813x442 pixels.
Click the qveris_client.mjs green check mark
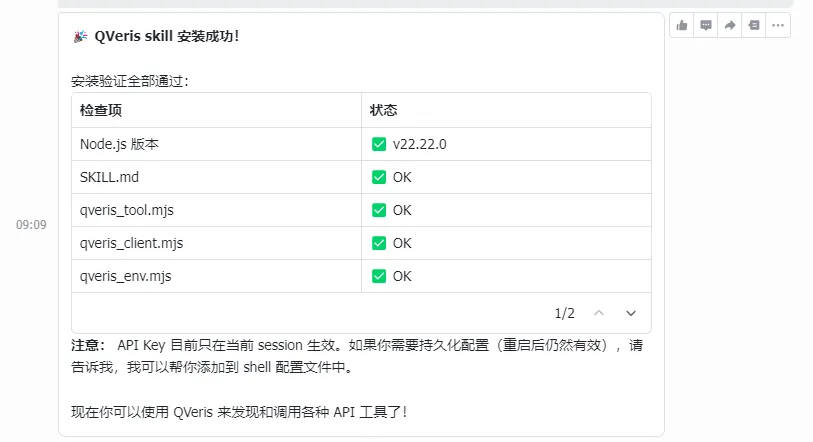coord(379,243)
